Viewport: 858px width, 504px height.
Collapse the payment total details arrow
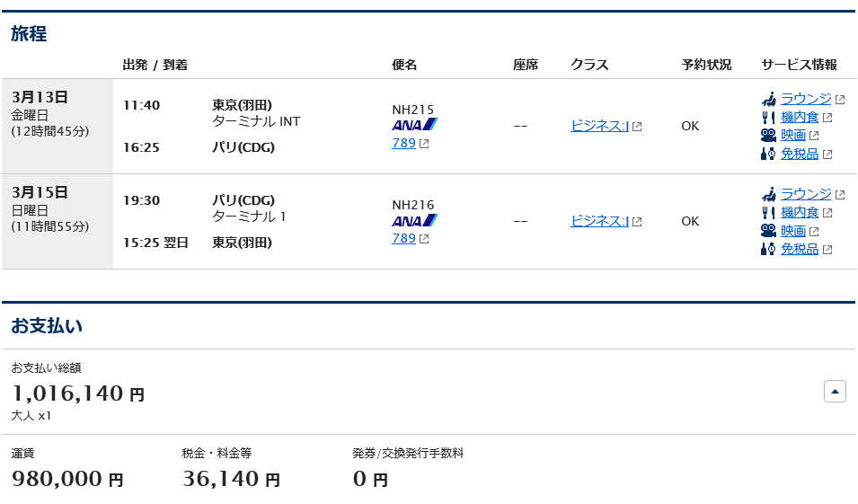click(x=835, y=392)
